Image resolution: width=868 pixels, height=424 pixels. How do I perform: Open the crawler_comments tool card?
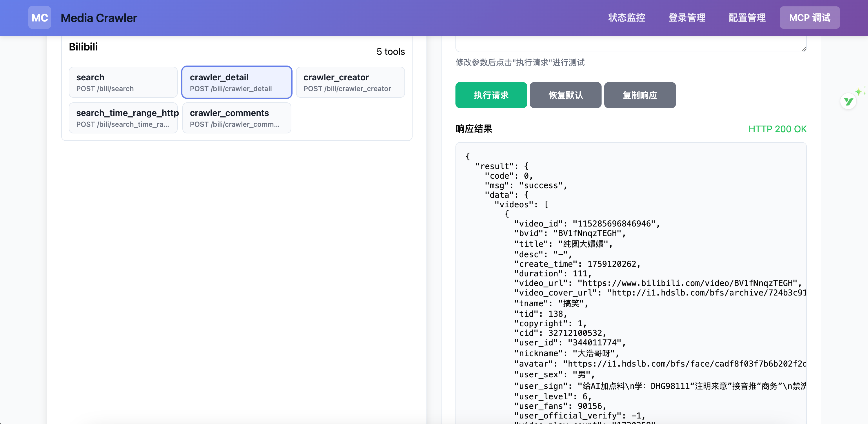click(237, 118)
